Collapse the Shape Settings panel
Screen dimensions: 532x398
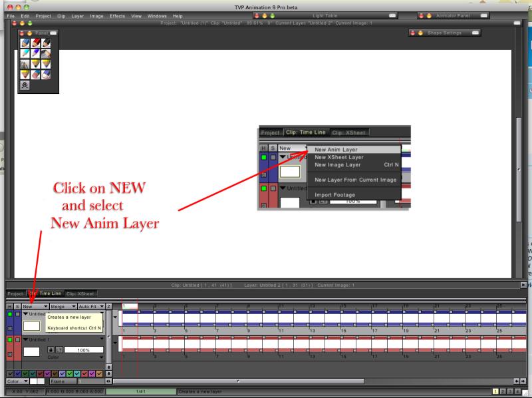tap(475, 33)
